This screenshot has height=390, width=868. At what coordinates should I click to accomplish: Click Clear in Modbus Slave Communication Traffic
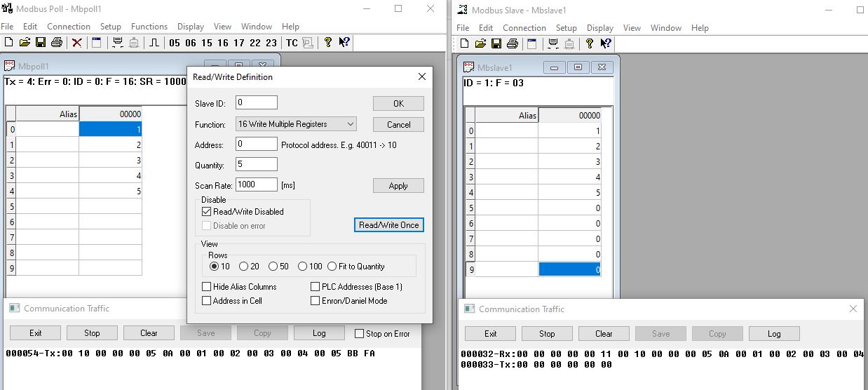point(604,334)
